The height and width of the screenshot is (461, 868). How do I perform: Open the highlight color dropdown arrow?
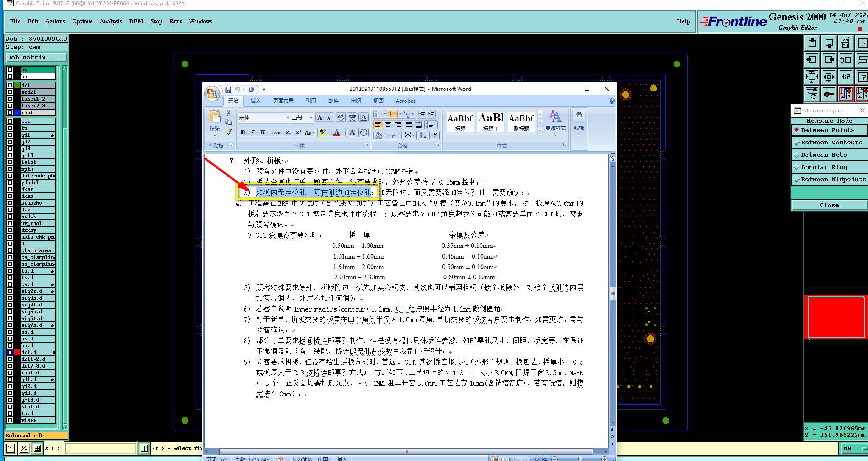(329, 132)
